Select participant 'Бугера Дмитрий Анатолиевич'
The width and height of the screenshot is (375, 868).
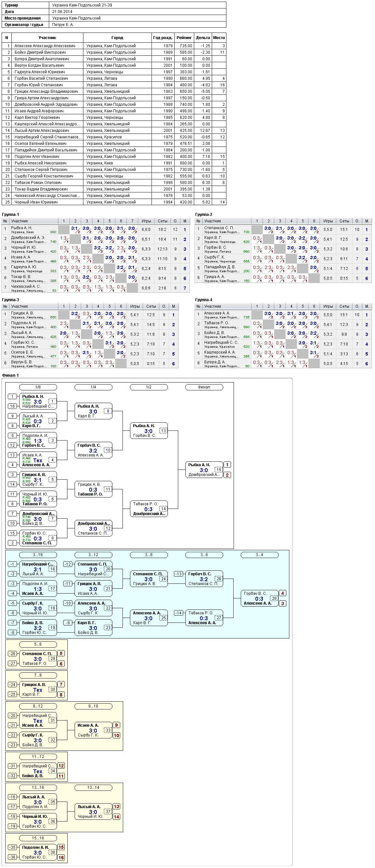pyautogui.click(x=41, y=59)
